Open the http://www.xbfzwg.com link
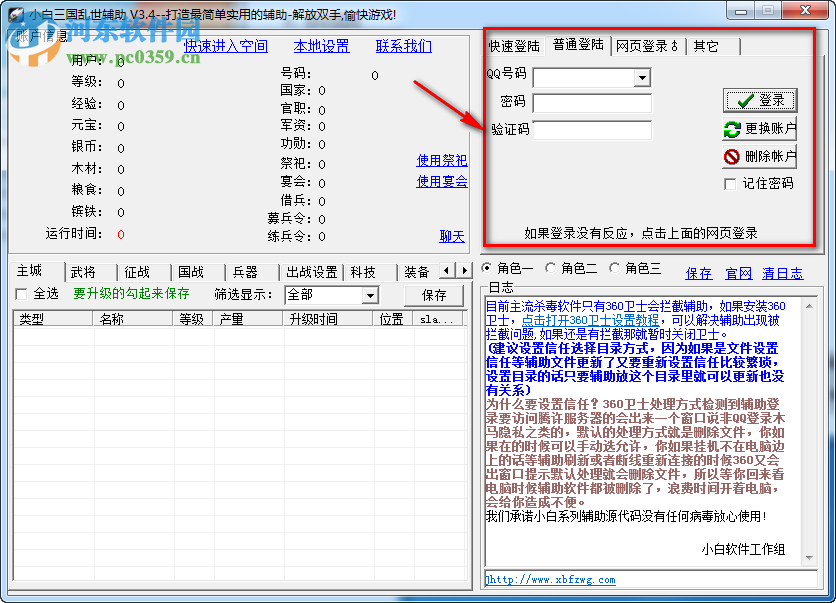Screen dimensions: 836x603 coord(551,580)
